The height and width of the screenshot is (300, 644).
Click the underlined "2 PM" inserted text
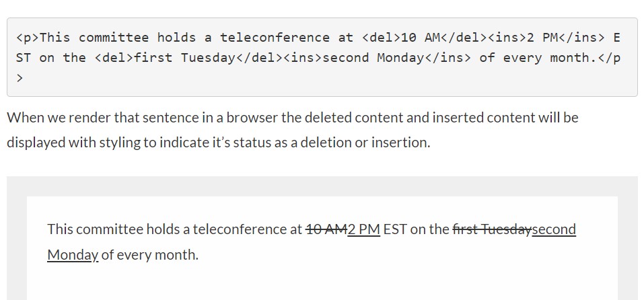click(x=363, y=229)
